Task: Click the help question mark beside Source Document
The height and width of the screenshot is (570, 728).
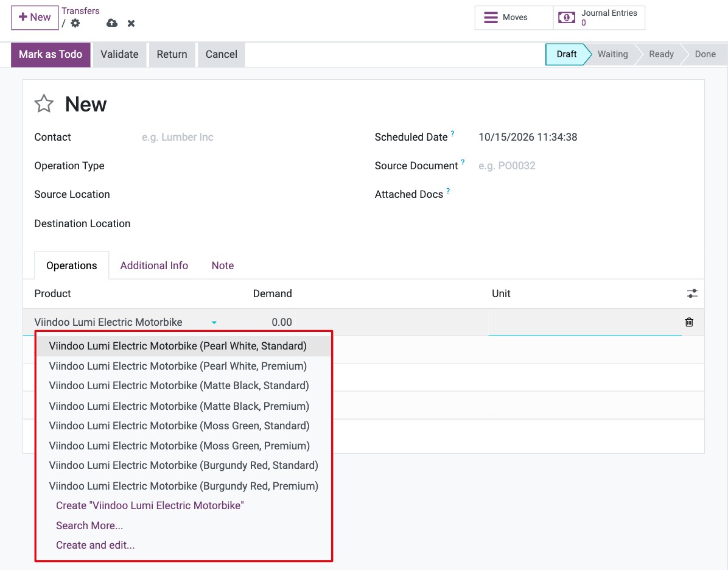Action: pyautogui.click(x=463, y=162)
